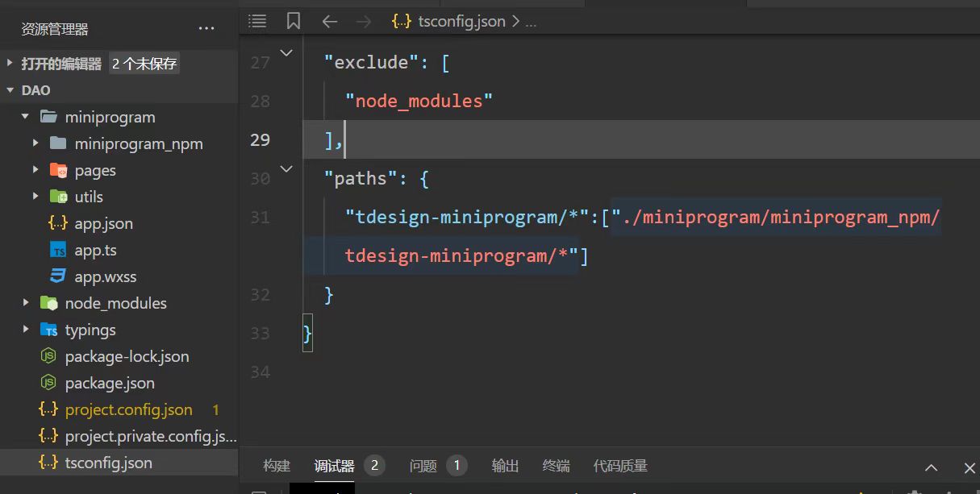
Task: Open the outline list icon in the toolbar
Action: (x=256, y=21)
